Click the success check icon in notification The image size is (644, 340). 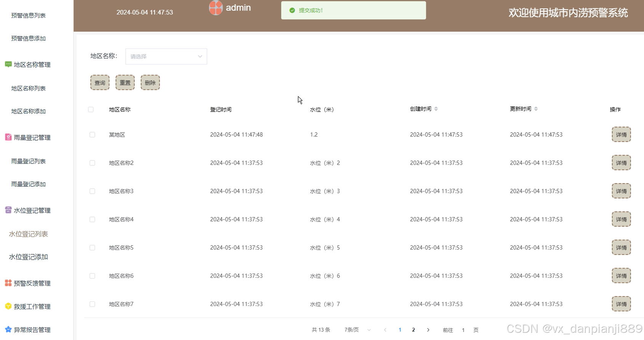click(292, 10)
